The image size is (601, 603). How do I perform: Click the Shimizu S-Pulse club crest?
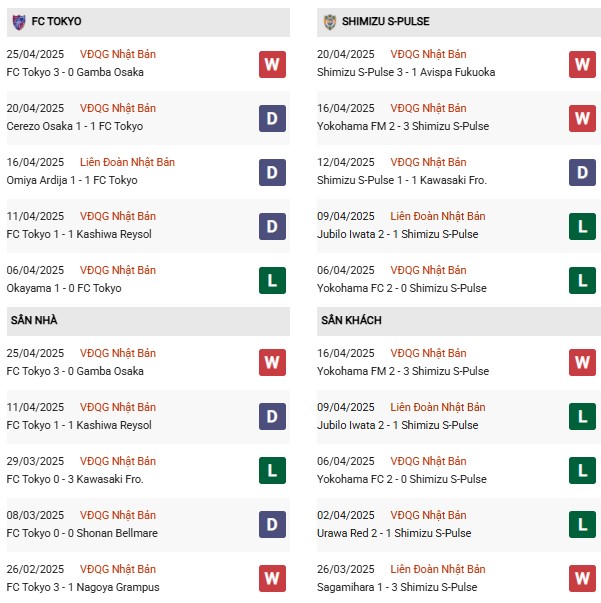point(330,21)
